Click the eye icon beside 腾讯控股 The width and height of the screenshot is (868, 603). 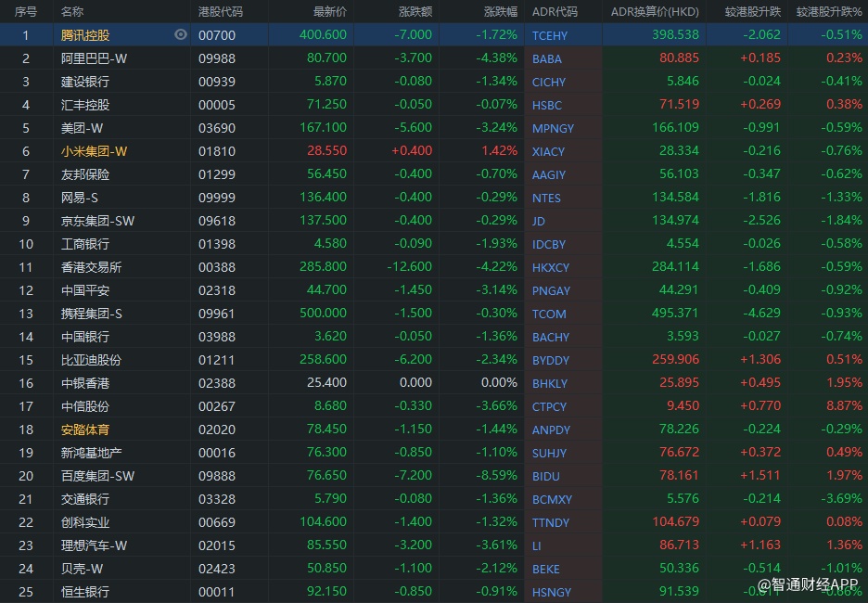click(x=181, y=34)
